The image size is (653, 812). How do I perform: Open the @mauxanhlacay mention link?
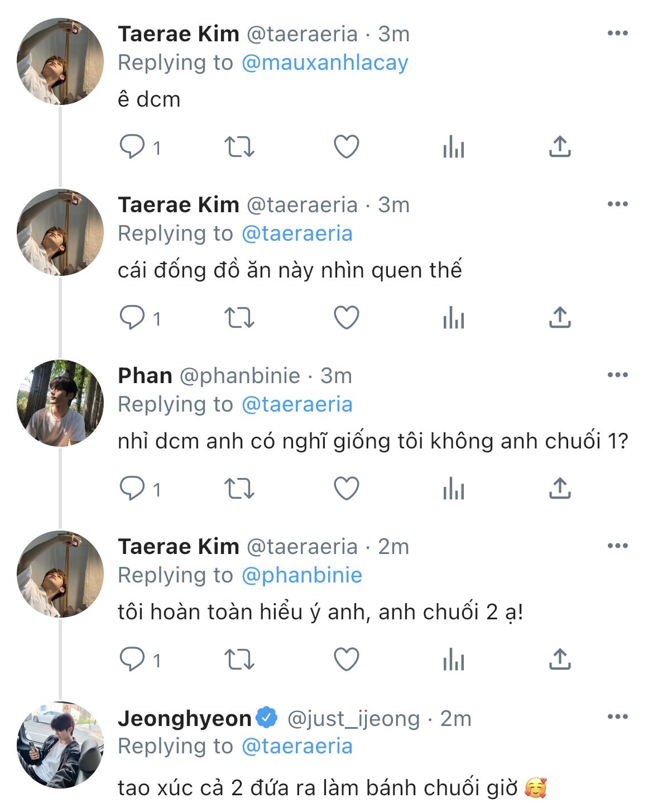point(325,63)
